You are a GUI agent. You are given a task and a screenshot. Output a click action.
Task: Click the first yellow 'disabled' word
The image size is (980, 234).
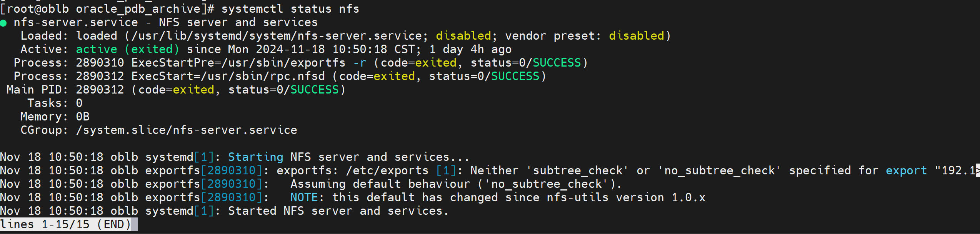point(463,36)
